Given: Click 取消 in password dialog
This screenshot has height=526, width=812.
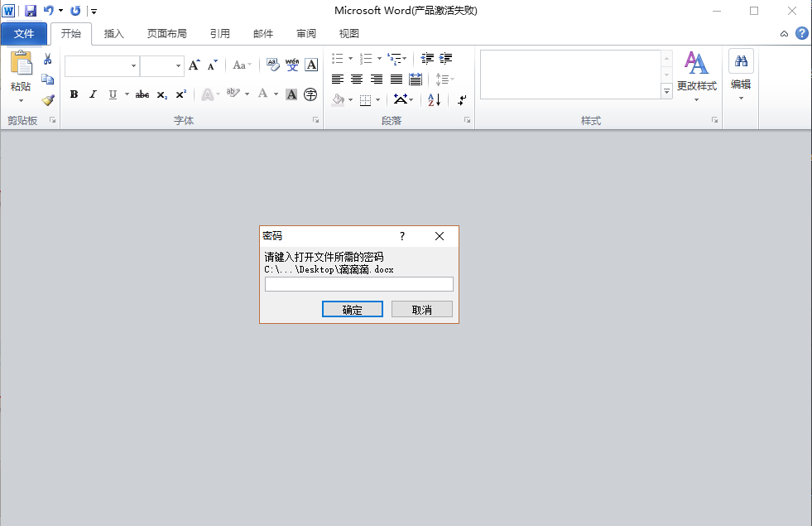Looking at the screenshot, I should point(422,309).
